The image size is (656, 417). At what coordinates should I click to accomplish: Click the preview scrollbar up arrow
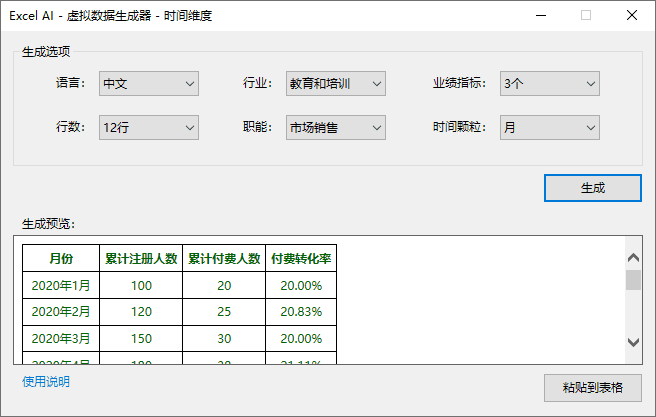point(633,257)
